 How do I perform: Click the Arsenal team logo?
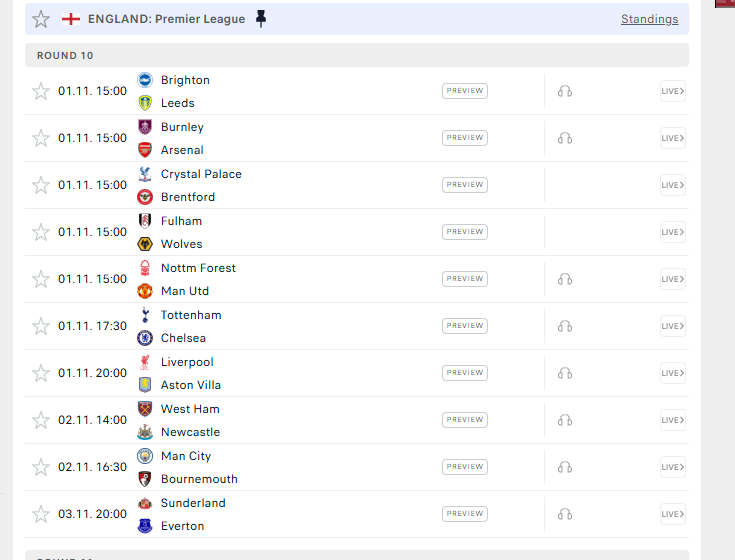145,150
